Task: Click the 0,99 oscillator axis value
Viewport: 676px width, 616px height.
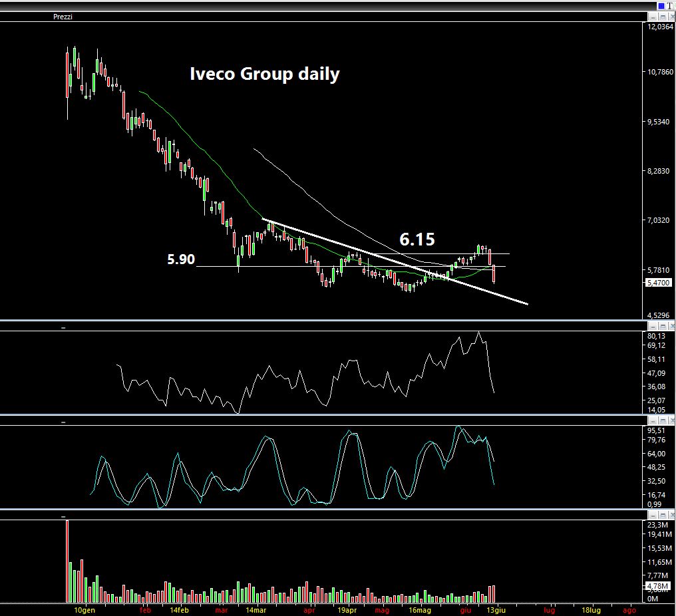Action: click(x=655, y=504)
